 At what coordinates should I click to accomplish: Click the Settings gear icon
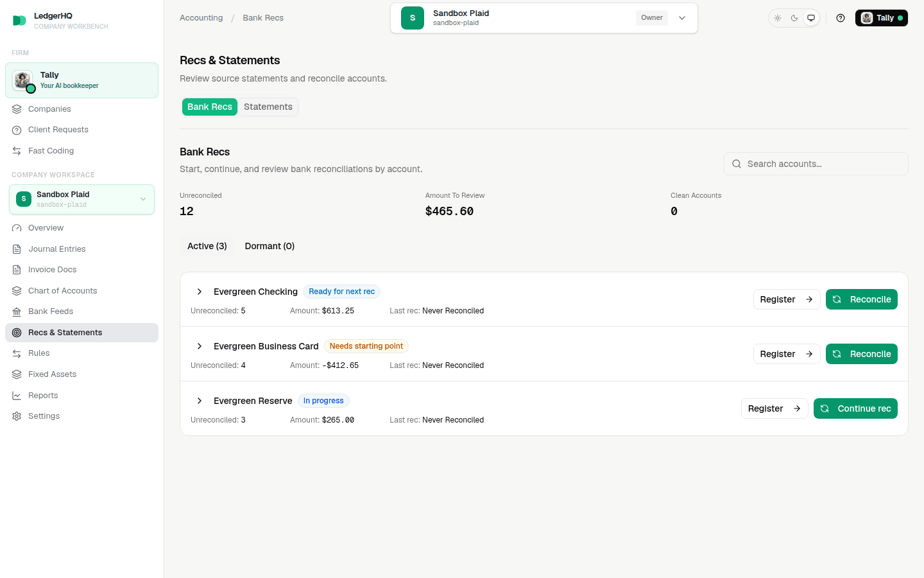pyautogui.click(x=17, y=416)
